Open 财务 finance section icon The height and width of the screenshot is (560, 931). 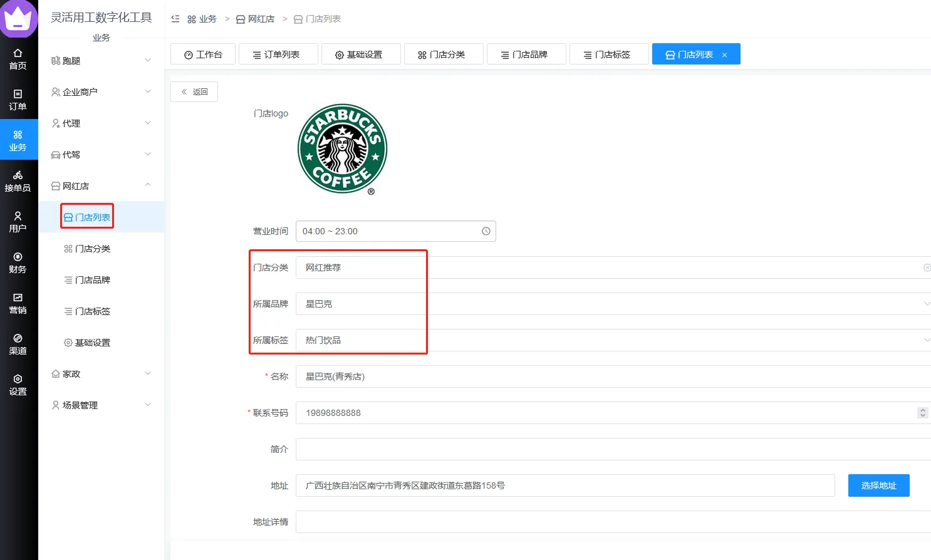point(18,262)
